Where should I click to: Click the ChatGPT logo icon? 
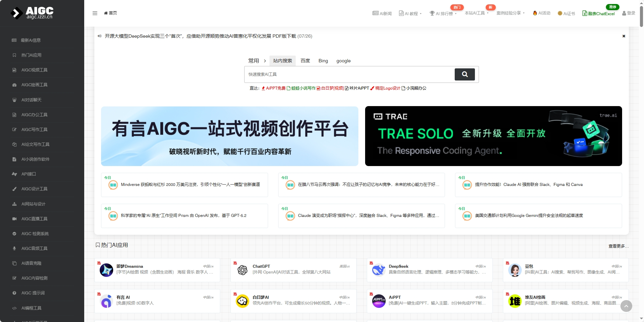coord(243,270)
